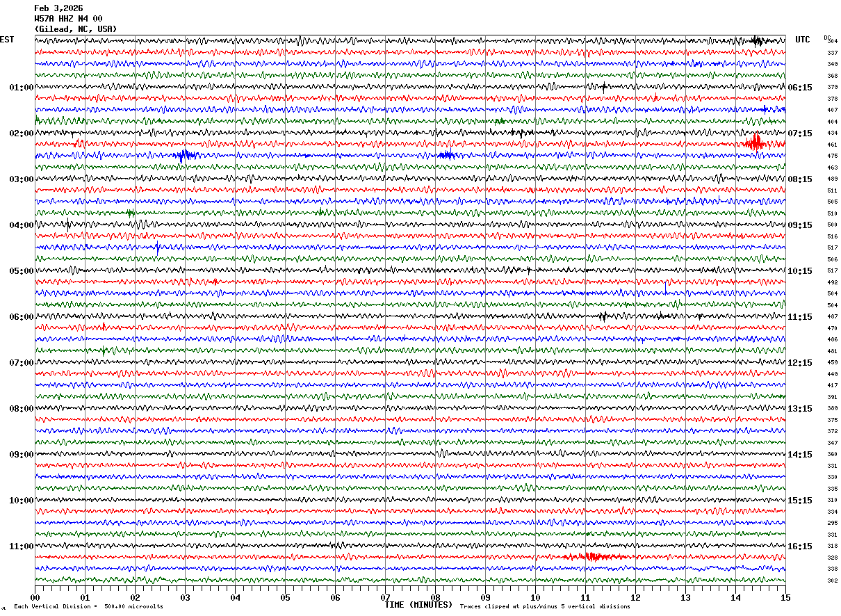Click minute tick 13 on the time axis
The image size is (841, 616).
(x=685, y=597)
